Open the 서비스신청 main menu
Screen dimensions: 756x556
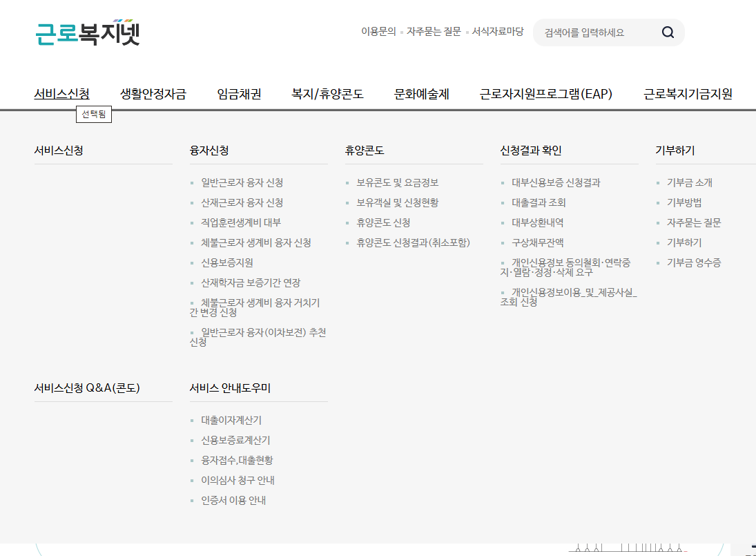point(61,93)
